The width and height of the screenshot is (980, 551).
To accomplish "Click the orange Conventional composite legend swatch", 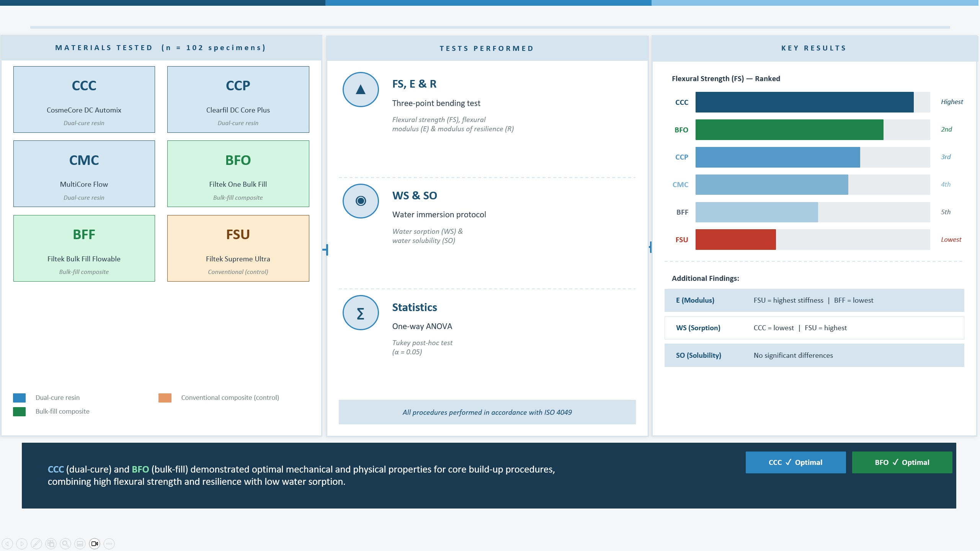I will pyautogui.click(x=165, y=398).
